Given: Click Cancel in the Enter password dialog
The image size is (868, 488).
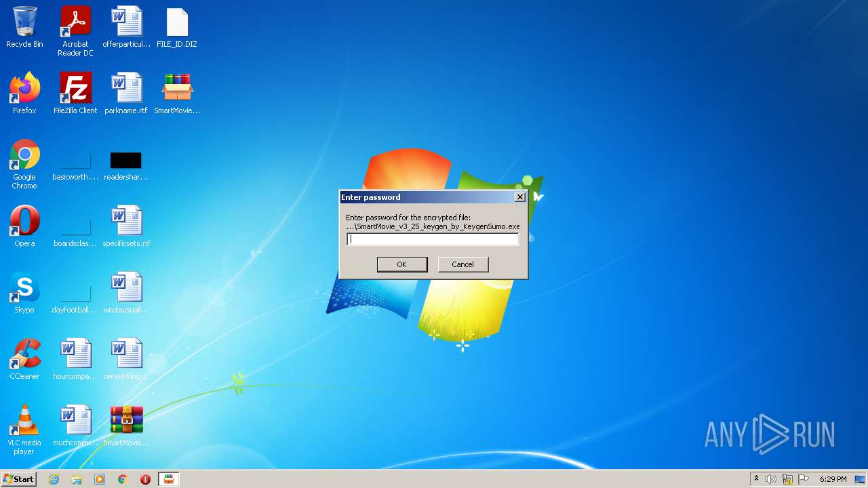Looking at the screenshot, I should (x=463, y=264).
